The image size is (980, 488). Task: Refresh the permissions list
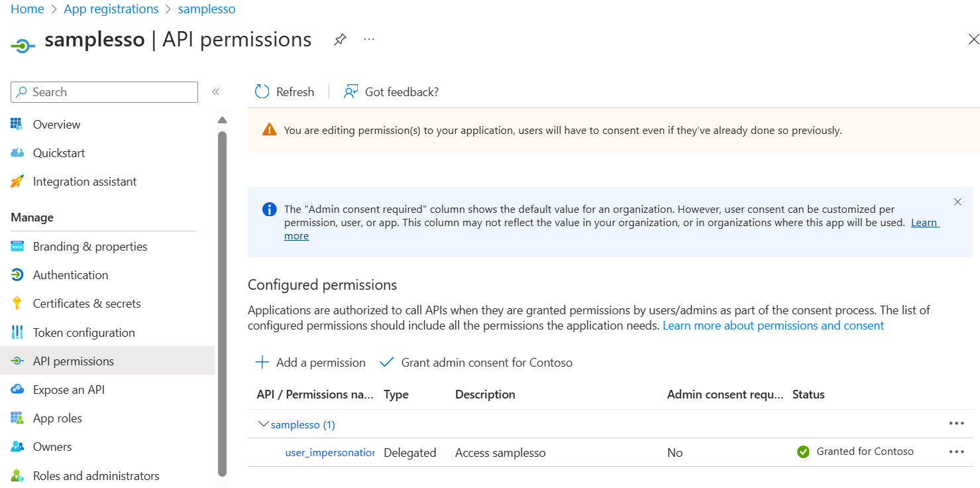(x=284, y=91)
